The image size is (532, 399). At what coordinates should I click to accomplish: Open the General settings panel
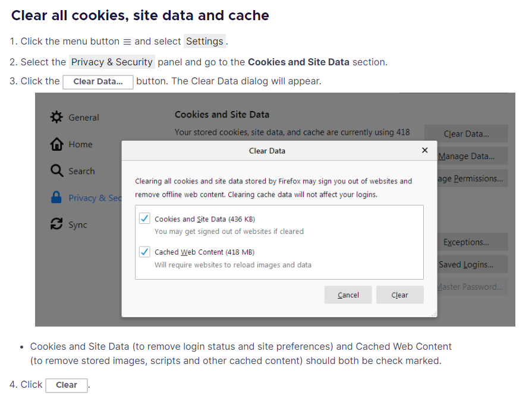point(84,118)
